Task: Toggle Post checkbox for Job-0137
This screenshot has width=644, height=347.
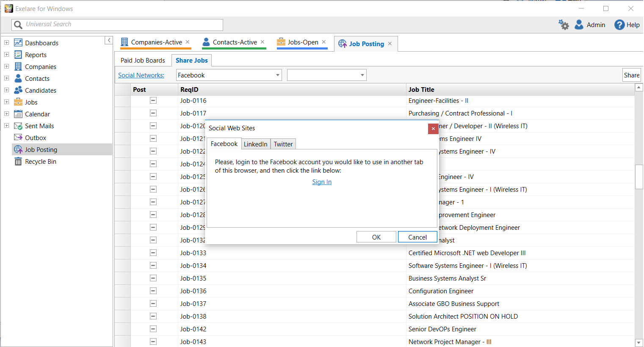Action: point(153,303)
